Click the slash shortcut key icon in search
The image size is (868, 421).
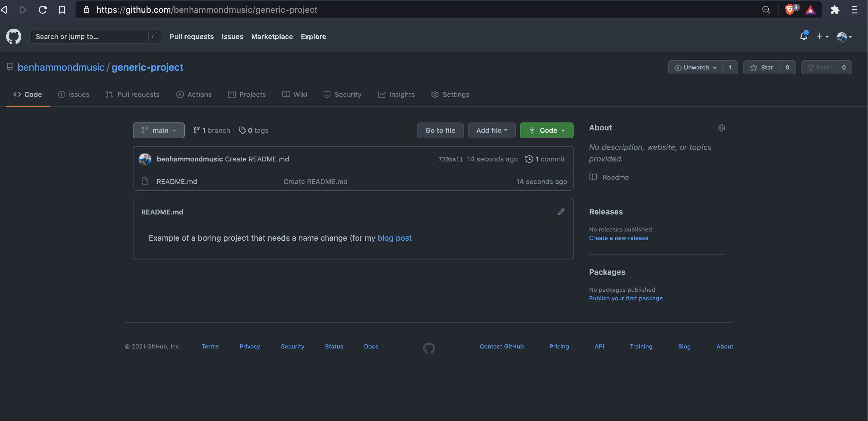pos(152,36)
